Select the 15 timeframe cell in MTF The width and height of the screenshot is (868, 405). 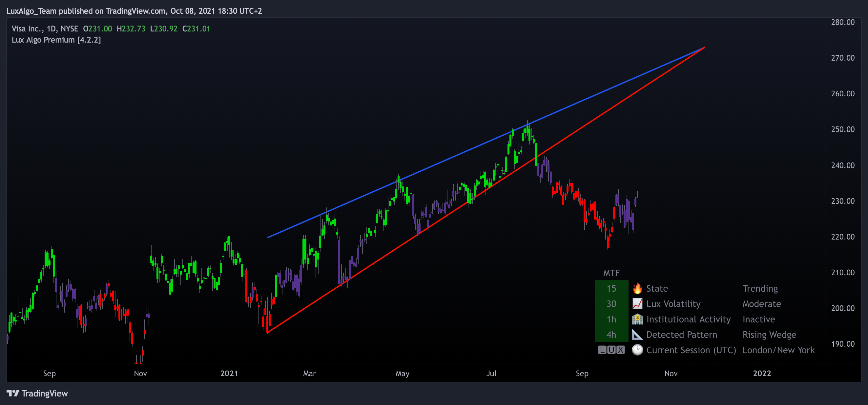point(611,289)
